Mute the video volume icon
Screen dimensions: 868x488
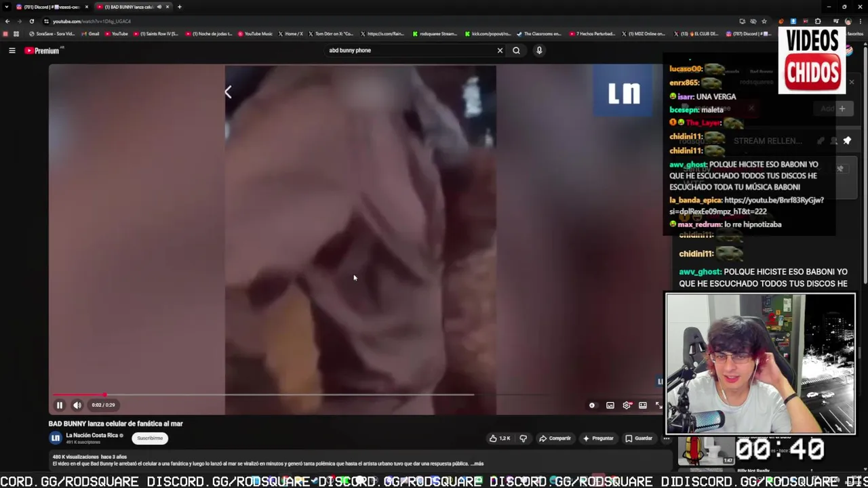coord(77,405)
